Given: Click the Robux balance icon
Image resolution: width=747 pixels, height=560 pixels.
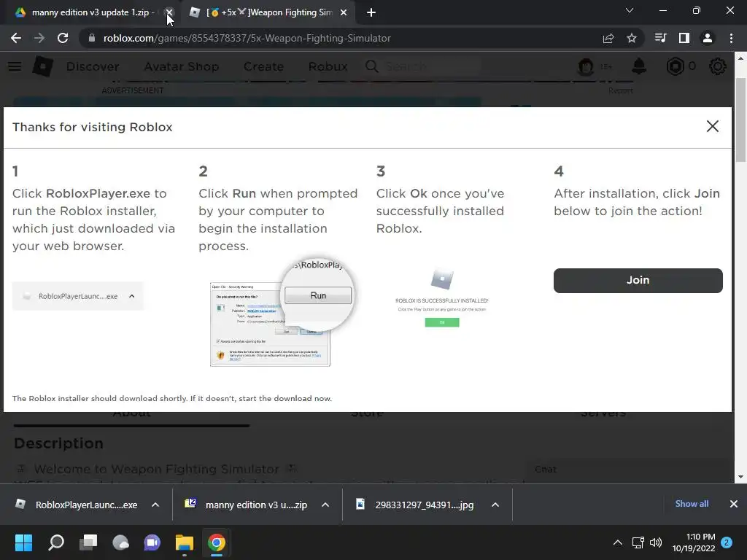Looking at the screenshot, I should pos(675,66).
